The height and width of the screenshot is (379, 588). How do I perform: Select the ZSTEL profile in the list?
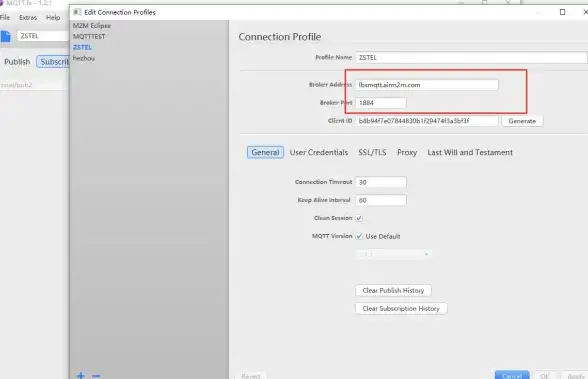(x=82, y=47)
